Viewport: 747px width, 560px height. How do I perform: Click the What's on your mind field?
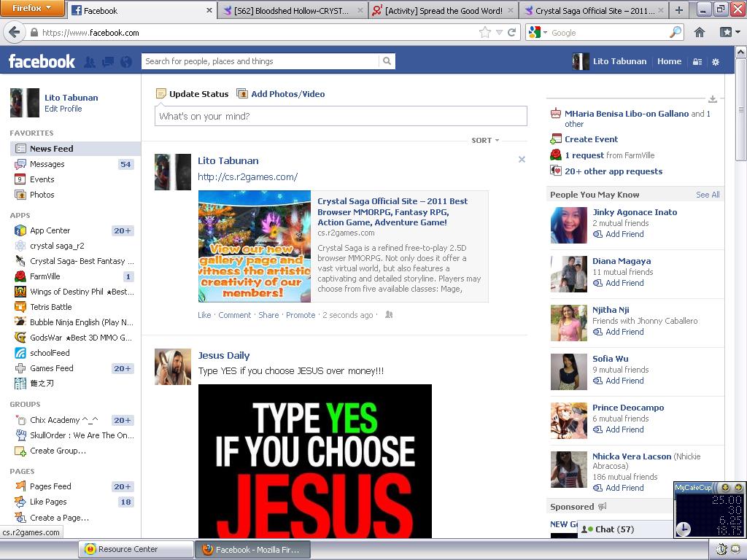click(x=341, y=116)
